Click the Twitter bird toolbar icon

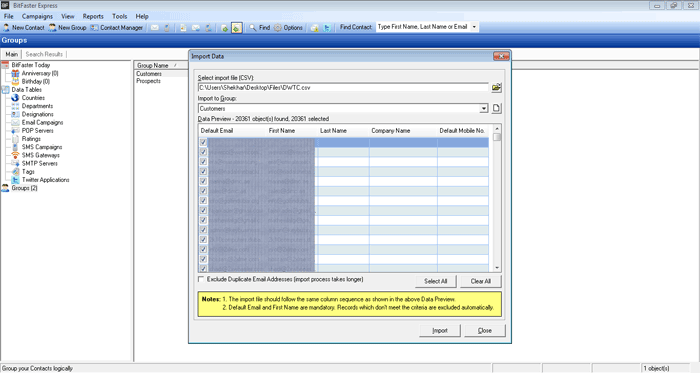327,28
